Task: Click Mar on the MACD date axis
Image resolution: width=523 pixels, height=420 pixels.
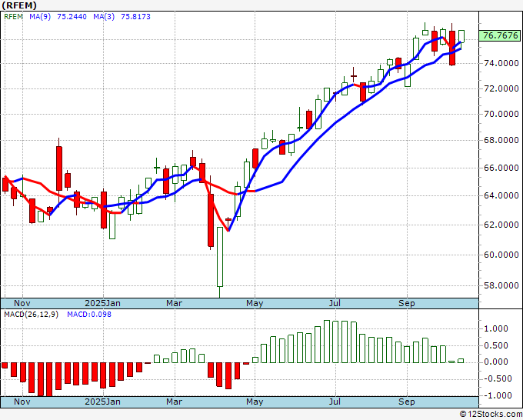Action: tap(174, 402)
